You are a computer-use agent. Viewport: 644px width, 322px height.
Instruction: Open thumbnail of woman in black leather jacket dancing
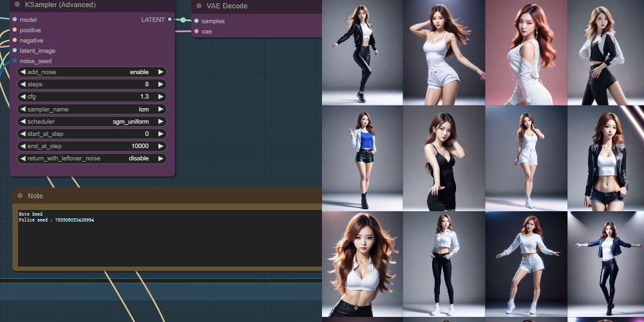362,53
